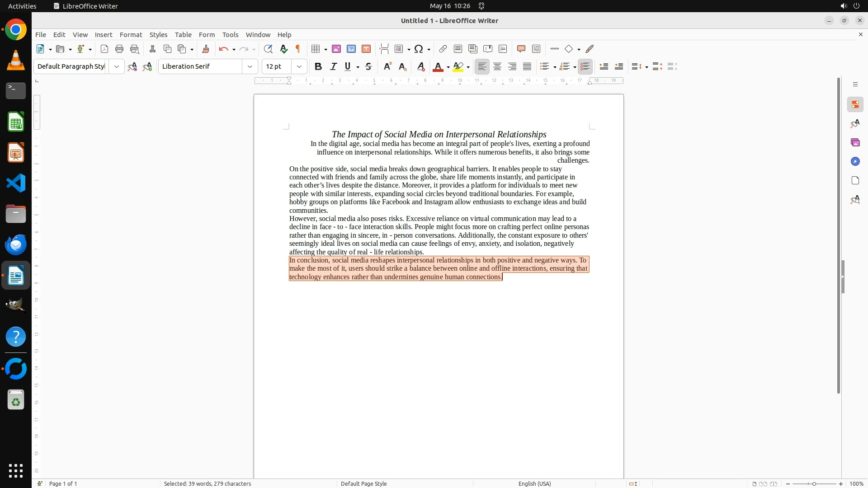Open the font name dropdown list
The width and height of the screenshot is (868, 488).
coord(250,66)
